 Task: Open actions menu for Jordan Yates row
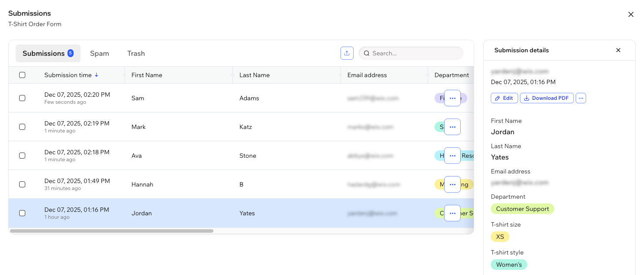click(x=452, y=213)
